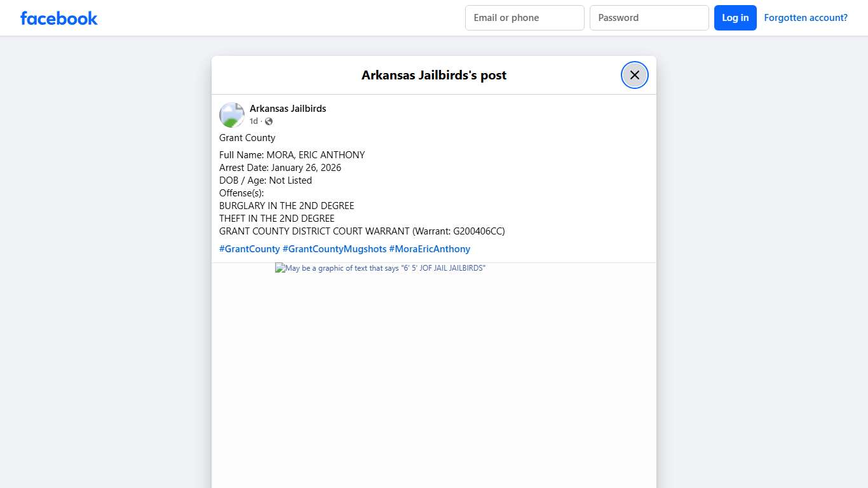The width and height of the screenshot is (868, 488).
Task: Click the Facebook logo
Action: click(x=59, y=18)
